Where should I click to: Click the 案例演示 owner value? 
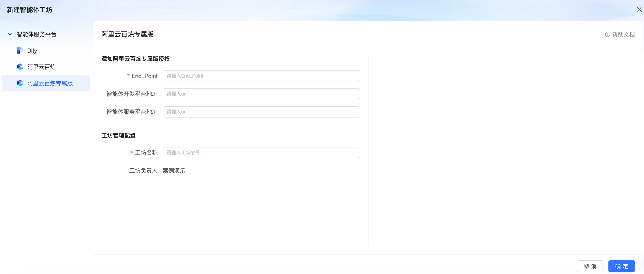click(174, 171)
